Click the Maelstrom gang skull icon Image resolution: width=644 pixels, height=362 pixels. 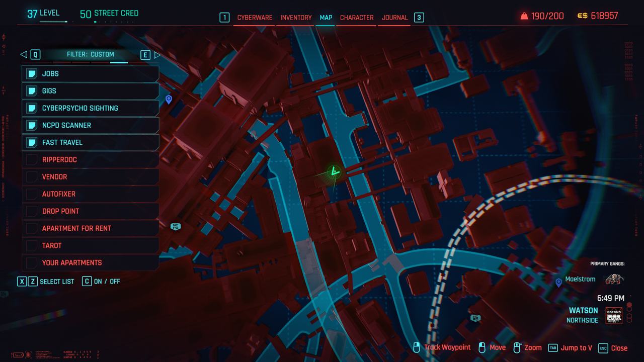tap(614, 279)
